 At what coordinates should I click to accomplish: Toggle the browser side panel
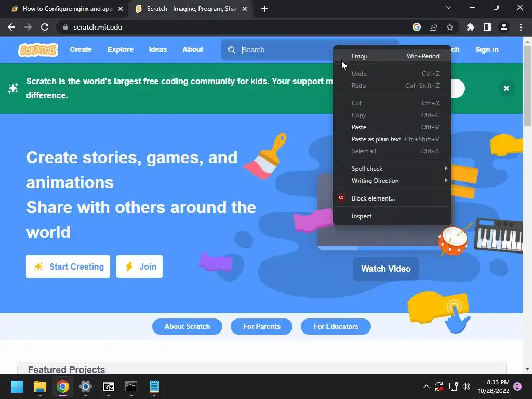click(487, 27)
